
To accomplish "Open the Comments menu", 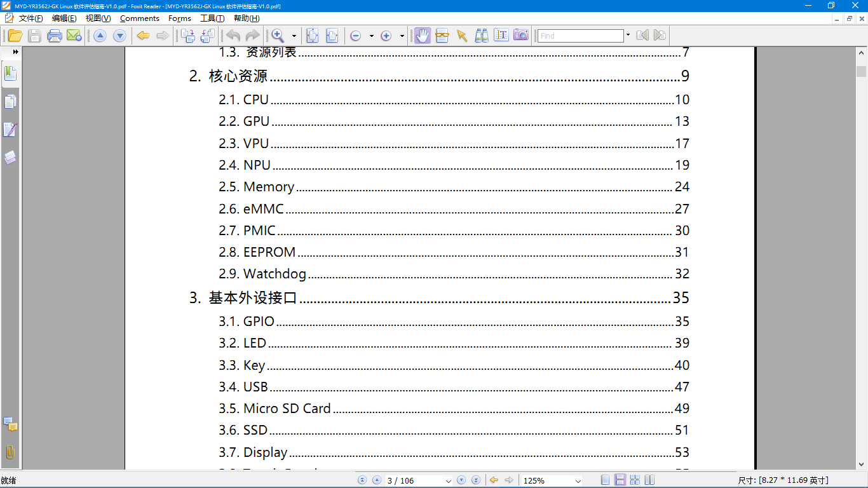I will click(140, 18).
